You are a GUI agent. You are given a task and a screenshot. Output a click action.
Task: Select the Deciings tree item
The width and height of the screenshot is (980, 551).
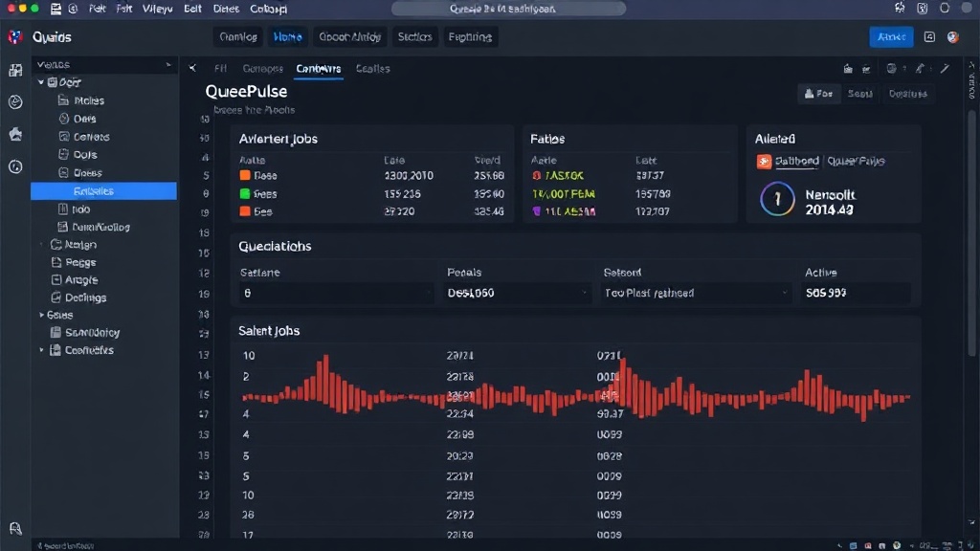click(85, 298)
